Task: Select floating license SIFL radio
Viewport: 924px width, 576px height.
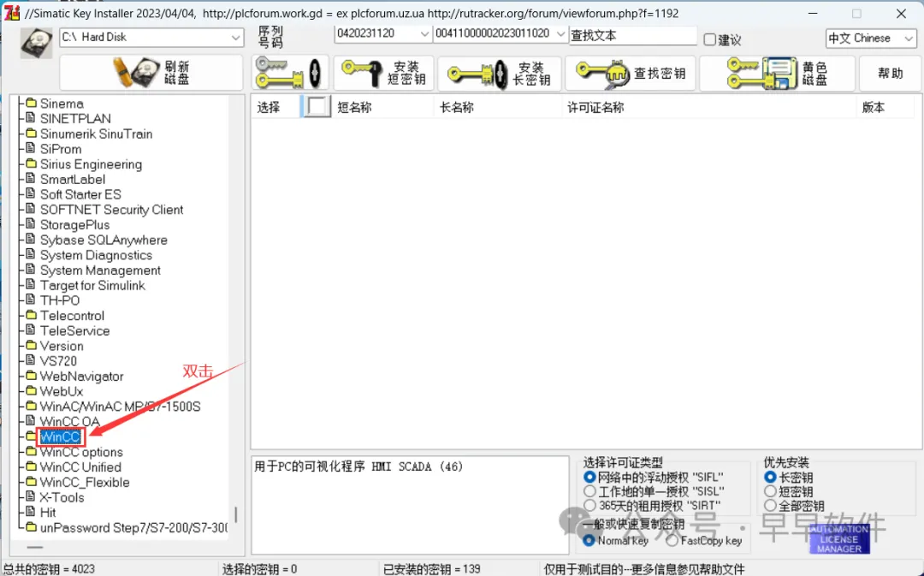Action: coord(589,477)
